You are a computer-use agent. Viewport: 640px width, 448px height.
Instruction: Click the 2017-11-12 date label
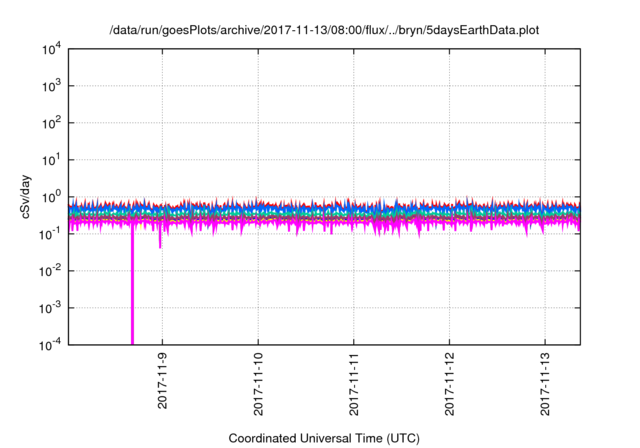[x=450, y=384]
